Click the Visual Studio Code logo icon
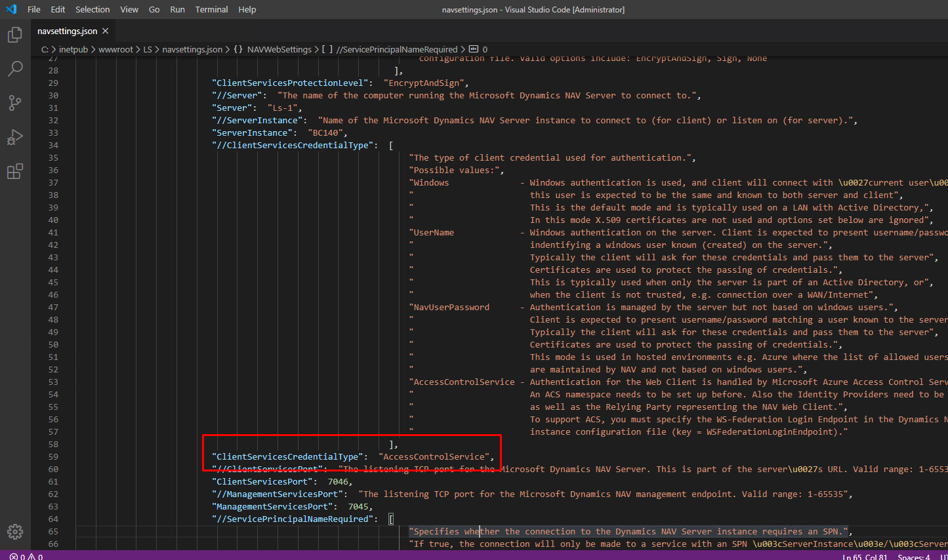948x560 pixels. [11, 9]
